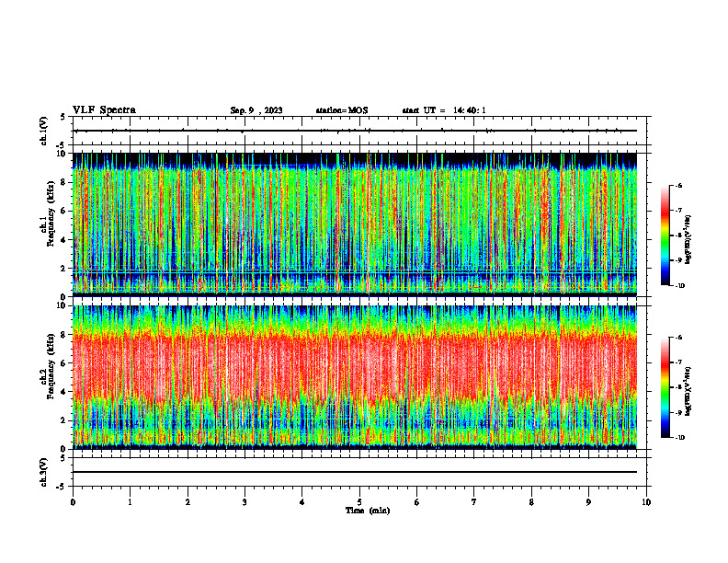Click time axis tick label "4"
The image size is (728, 563).
(302, 502)
